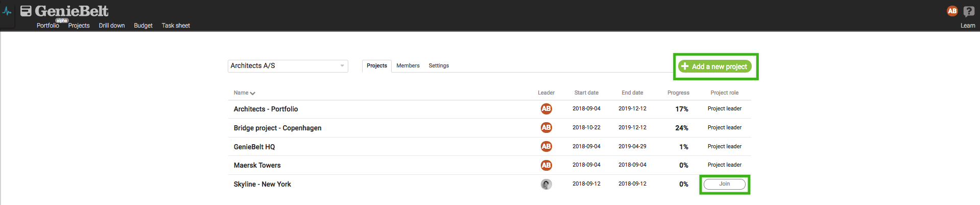The width and height of the screenshot is (980, 205).
Task: Switch to the Projects tab
Action: click(377, 66)
